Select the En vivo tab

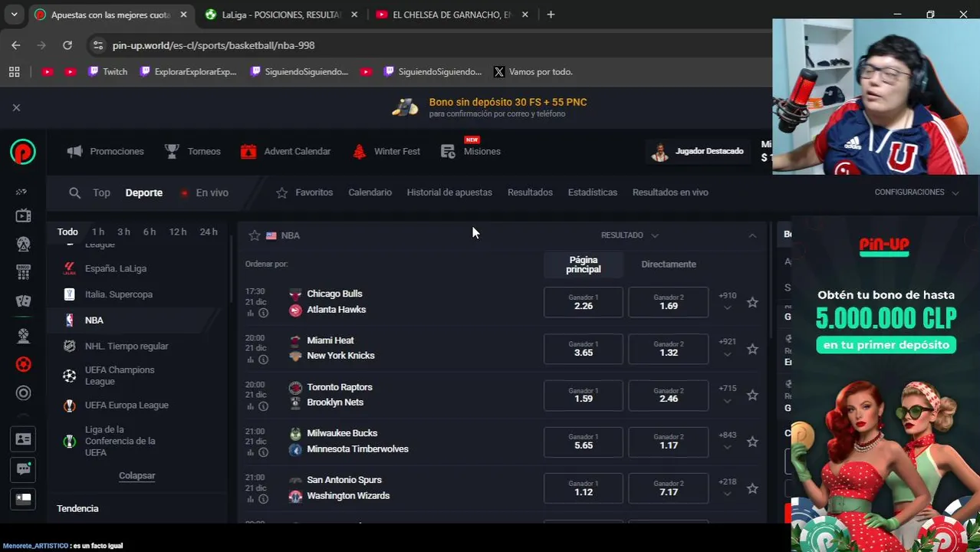tap(204, 193)
